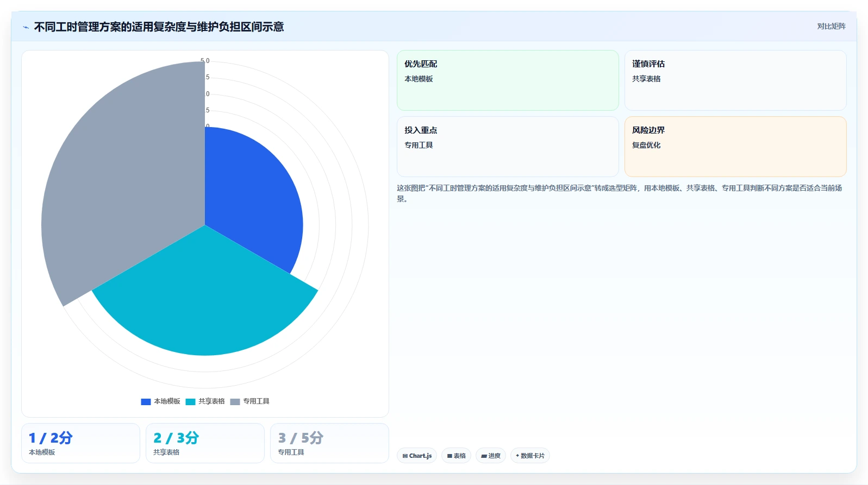The image size is (868, 485).
Task: Click the icon inside 表格 chip
Action: 449,456
